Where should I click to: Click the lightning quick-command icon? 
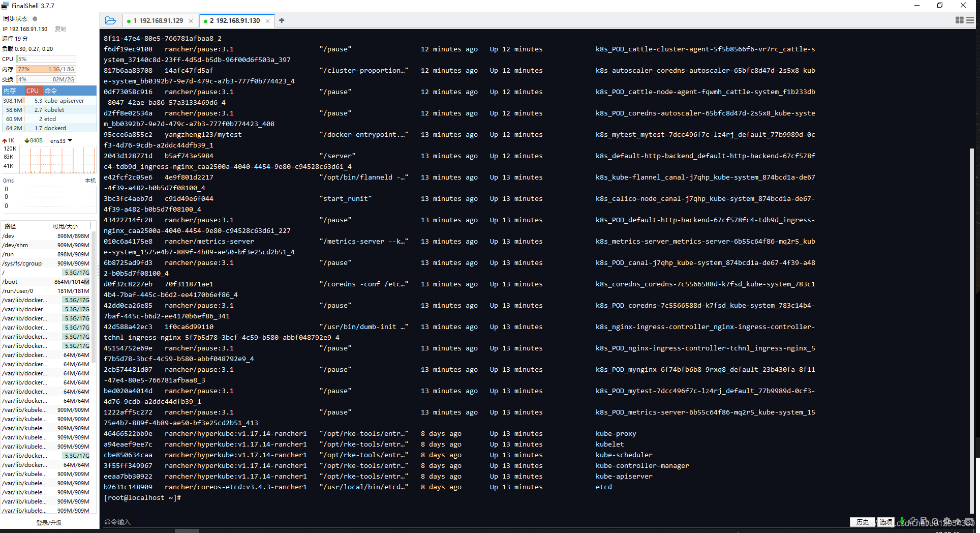click(x=902, y=522)
